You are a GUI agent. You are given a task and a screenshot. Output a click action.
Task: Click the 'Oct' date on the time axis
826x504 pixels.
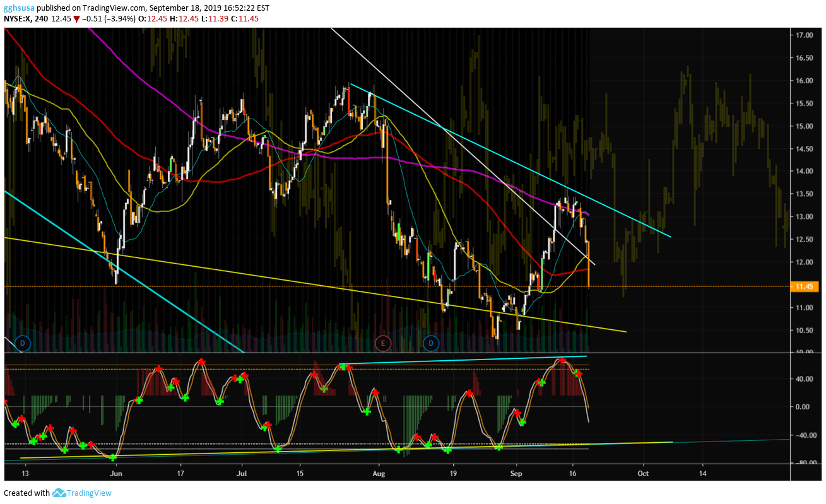pyautogui.click(x=643, y=472)
